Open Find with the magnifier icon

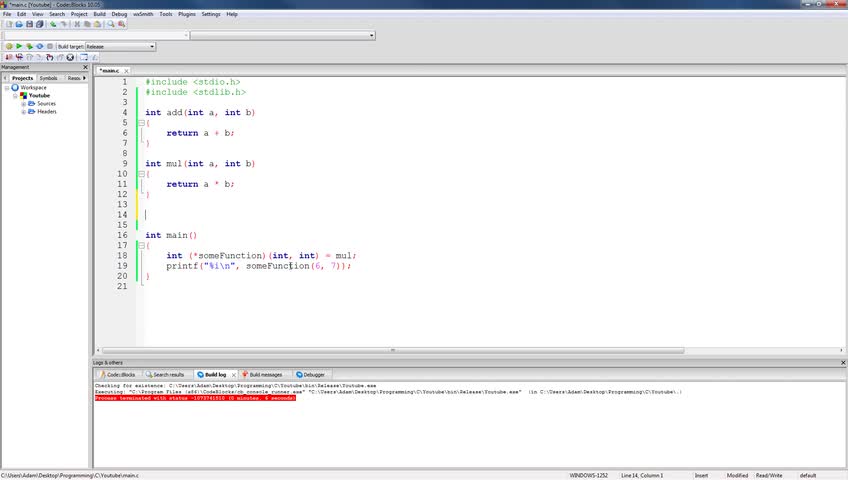click(111, 24)
